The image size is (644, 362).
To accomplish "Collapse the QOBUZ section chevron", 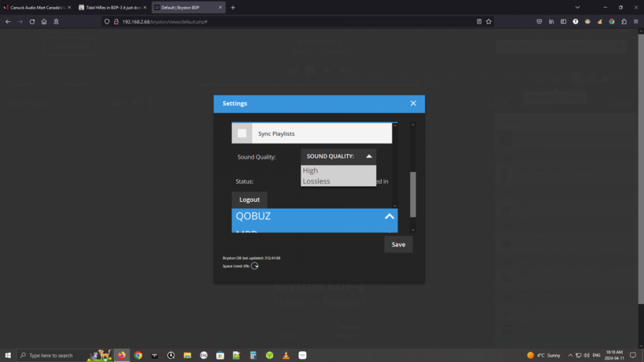I will tap(389, 216).
